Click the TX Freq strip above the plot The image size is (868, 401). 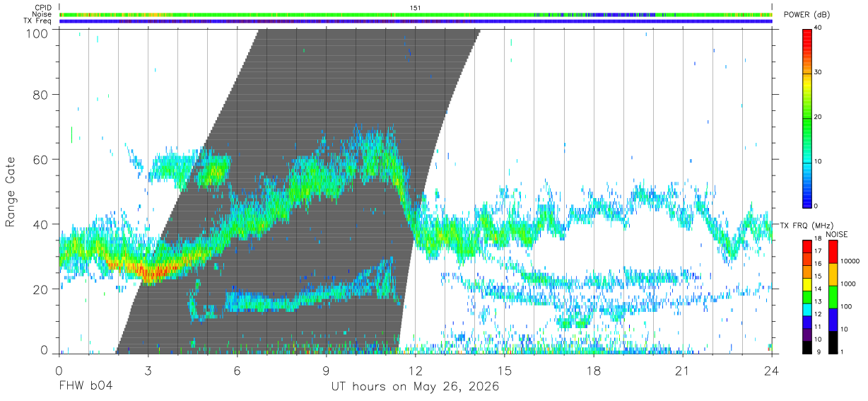click(416, 21)
